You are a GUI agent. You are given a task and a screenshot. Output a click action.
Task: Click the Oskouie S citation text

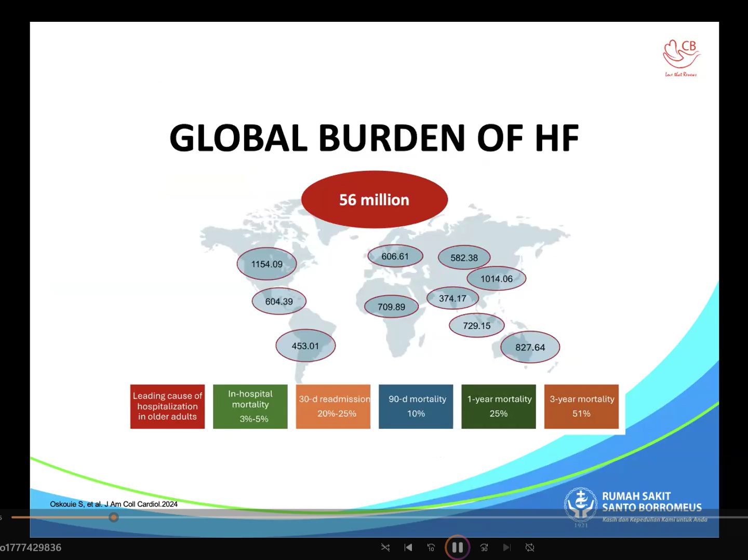(114, 504)
